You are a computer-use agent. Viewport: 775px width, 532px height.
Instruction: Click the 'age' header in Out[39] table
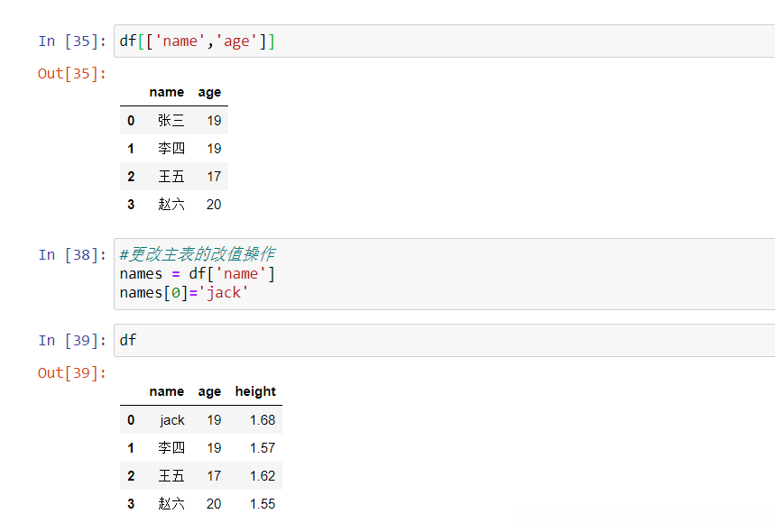coord(209,391)
